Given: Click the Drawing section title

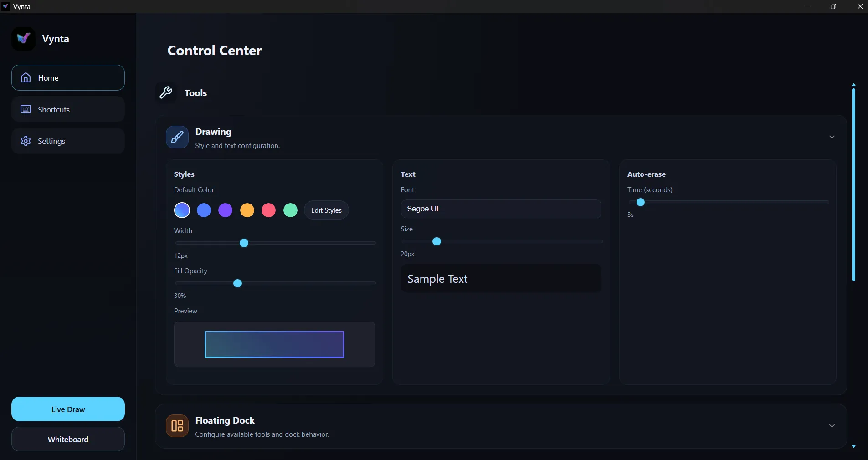Looking at the screenshot, I should click(x=213, y=132).
